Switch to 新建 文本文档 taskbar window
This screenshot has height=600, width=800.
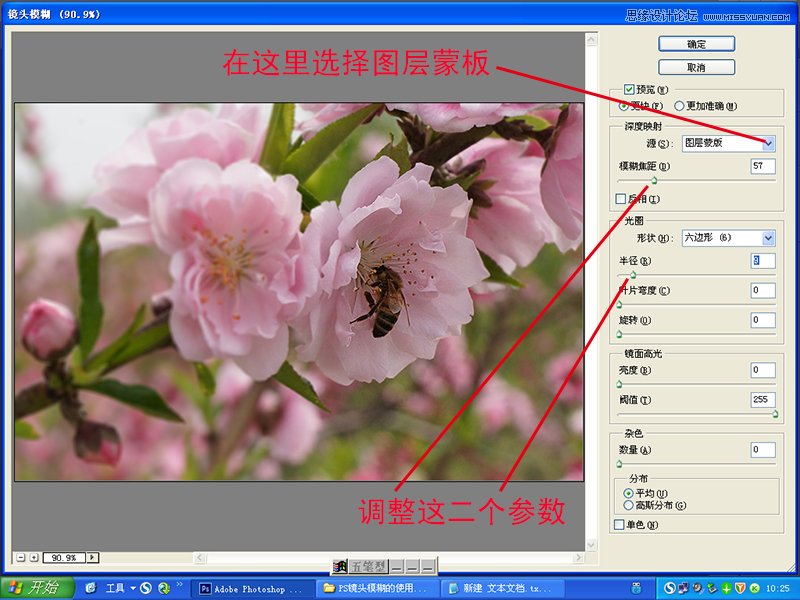click(503, 589)
